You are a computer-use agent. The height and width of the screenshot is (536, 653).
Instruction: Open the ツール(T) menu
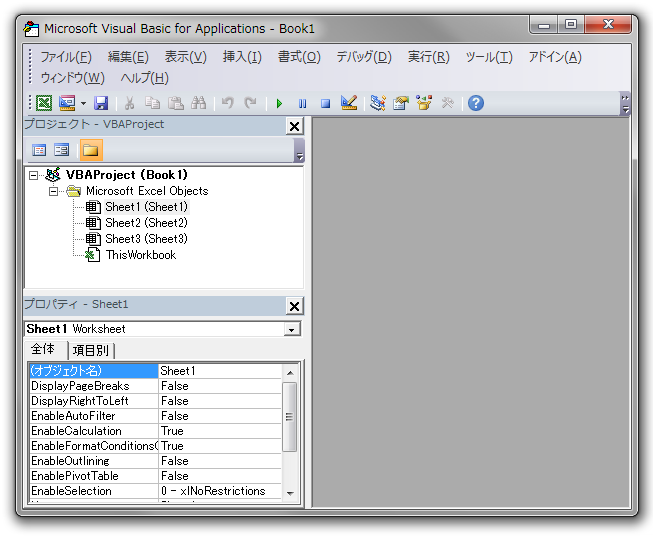pyautogui.click(x=489, y=57)
